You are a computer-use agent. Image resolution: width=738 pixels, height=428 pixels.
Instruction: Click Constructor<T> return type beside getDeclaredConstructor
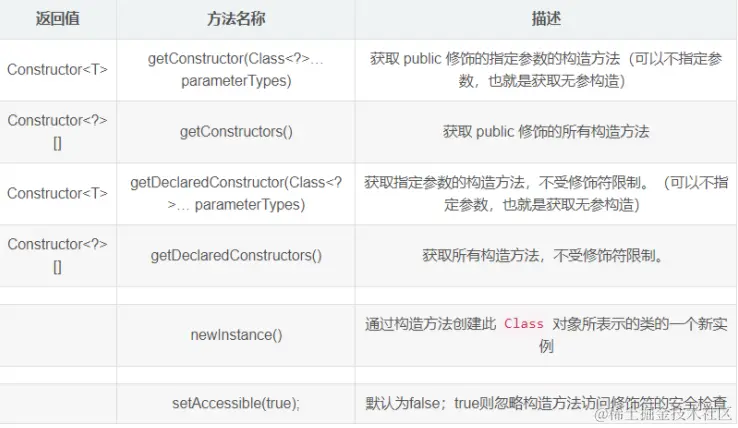58,193
